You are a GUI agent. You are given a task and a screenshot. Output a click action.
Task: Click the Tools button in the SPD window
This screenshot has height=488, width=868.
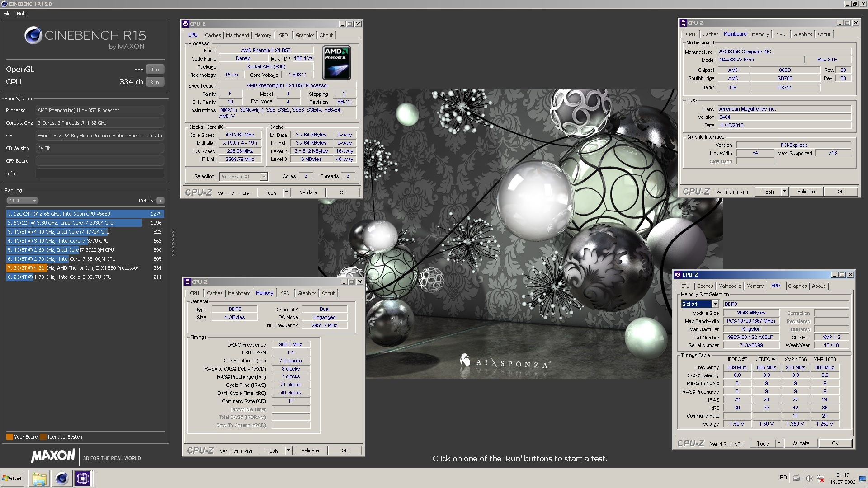coord(763,443)
